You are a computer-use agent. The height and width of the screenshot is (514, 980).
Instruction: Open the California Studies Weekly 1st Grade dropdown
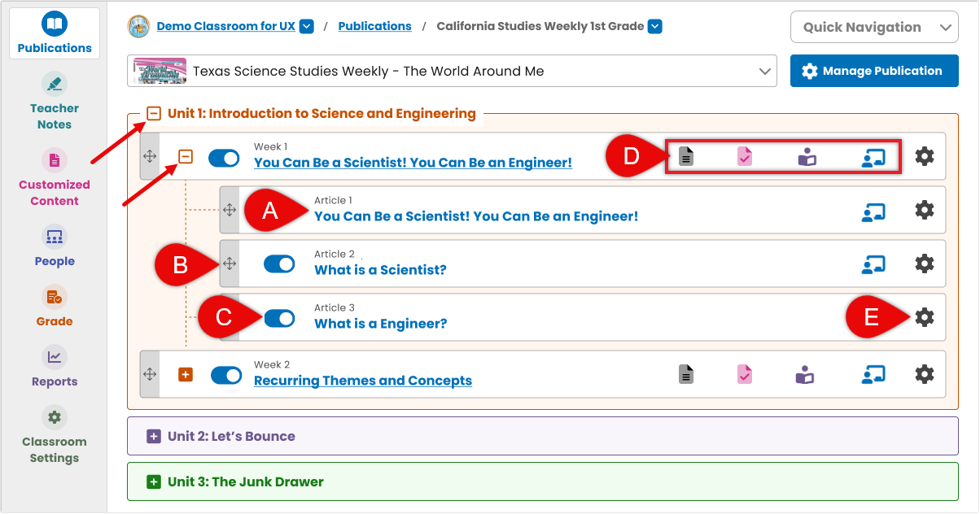pos(655,26)
